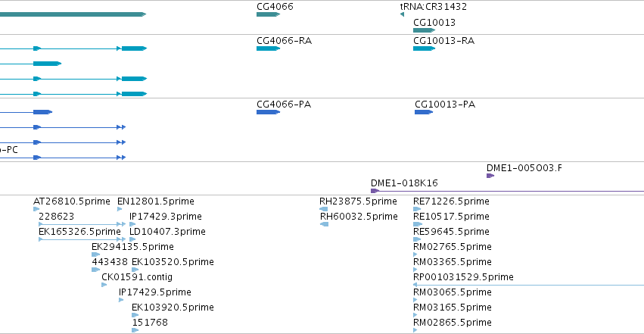Screen dimensions: 644x334
Task: Click the RH60032.5prime EST glyph
Action: click(324, 224)
